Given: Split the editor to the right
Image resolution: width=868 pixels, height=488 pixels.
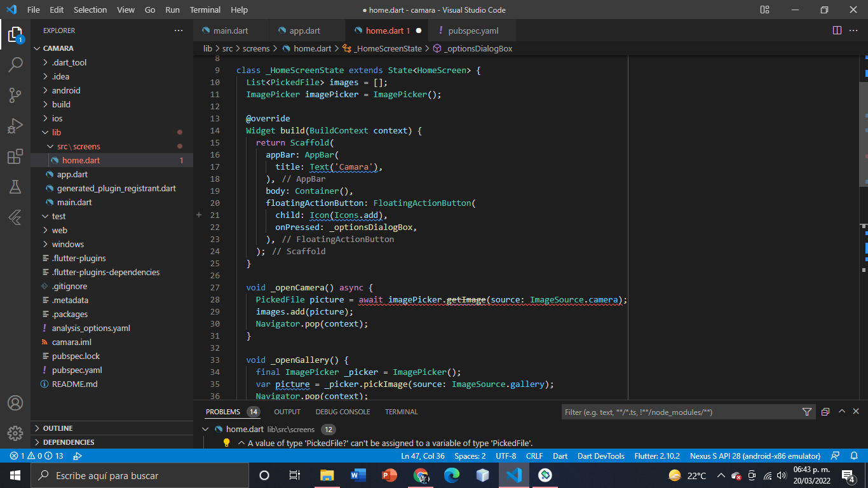Looking at the screenshot, I should (837, 30).
